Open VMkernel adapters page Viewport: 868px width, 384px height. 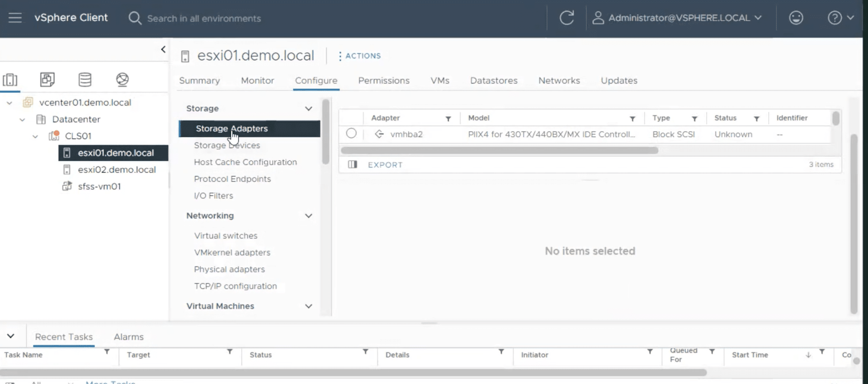232,253
